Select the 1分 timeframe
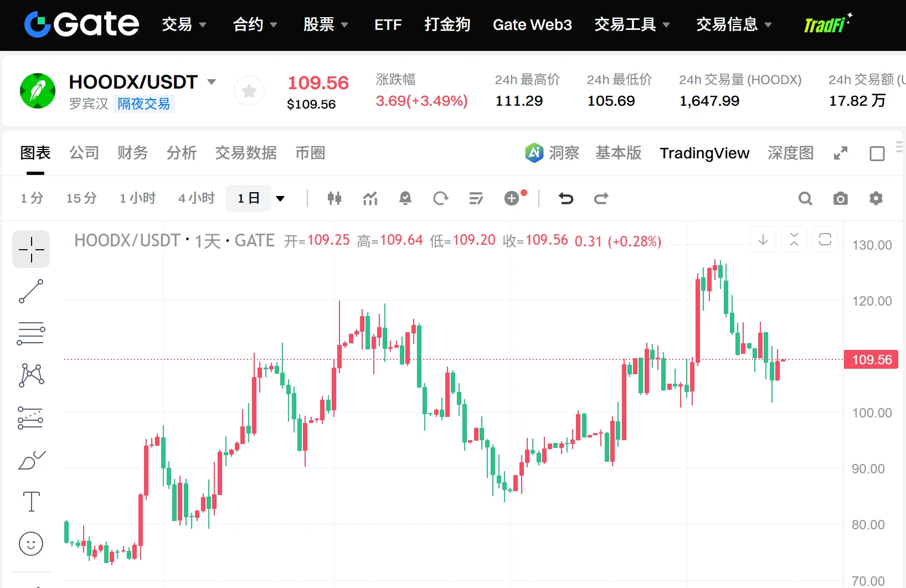Screen dimensions: 906x588 coord(32,198)
